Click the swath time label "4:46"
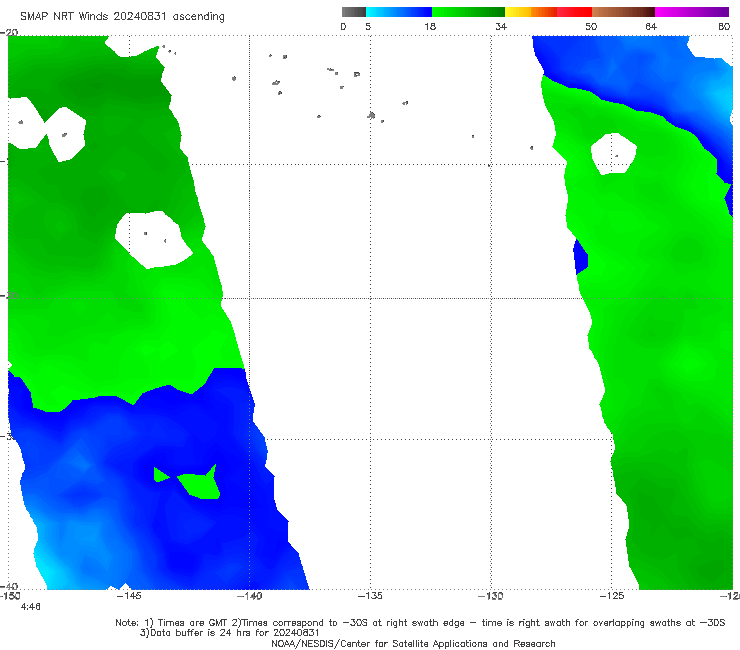Image resolution: width=740 pixels, height=650 pixels. (x=31, y=607)
